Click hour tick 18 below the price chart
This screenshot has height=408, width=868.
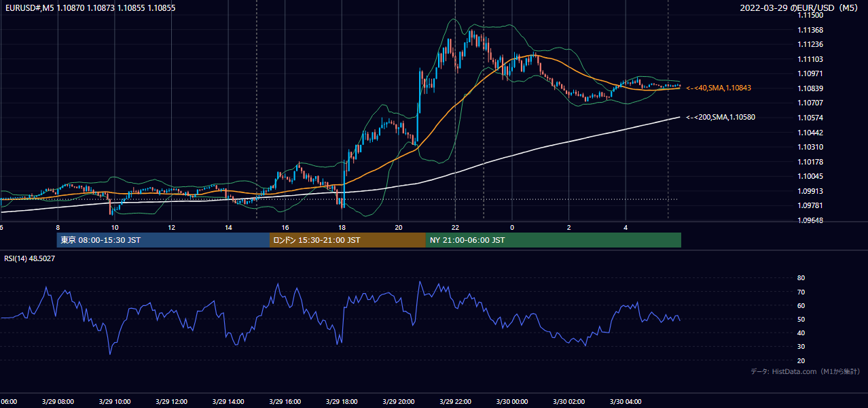pos(342,227)
